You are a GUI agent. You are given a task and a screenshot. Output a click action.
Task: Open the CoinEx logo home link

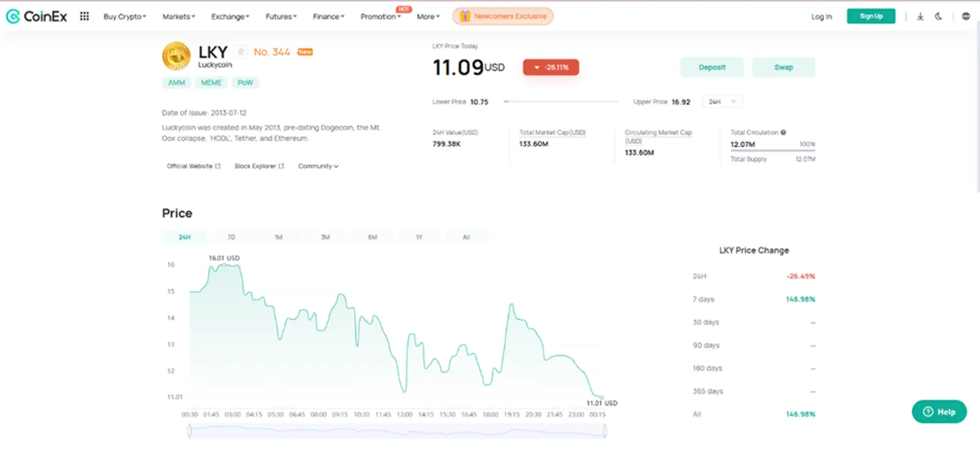pyautogui.click(x=36, y=17)
